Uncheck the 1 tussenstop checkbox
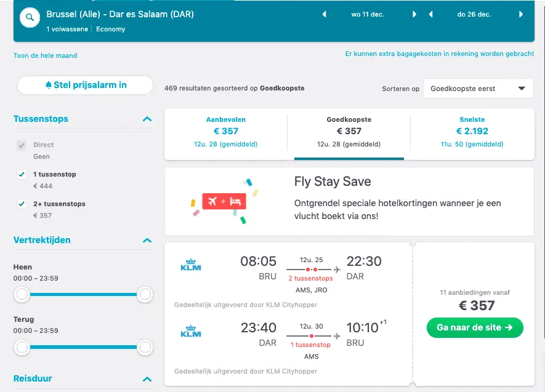Viewport: 545px width, 392px height. point(22,174)
